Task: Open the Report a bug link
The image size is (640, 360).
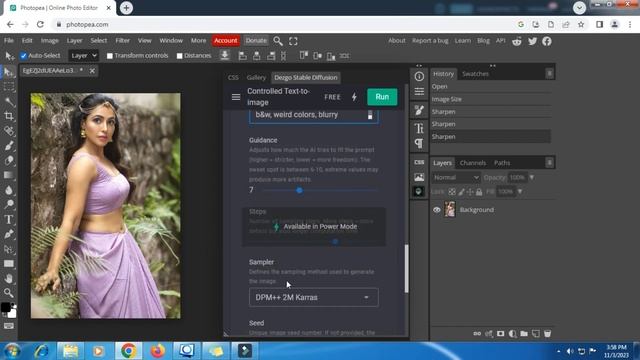Action: click(430, 40)
